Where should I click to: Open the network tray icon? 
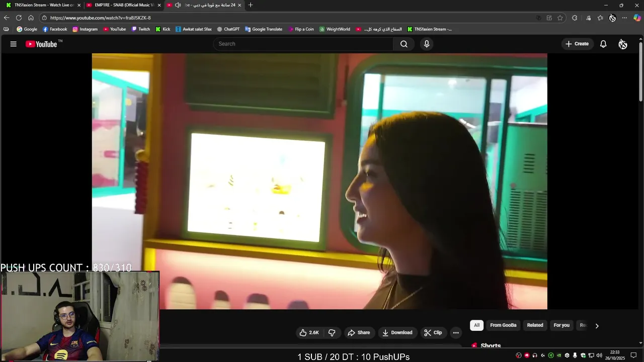(591, 355)
